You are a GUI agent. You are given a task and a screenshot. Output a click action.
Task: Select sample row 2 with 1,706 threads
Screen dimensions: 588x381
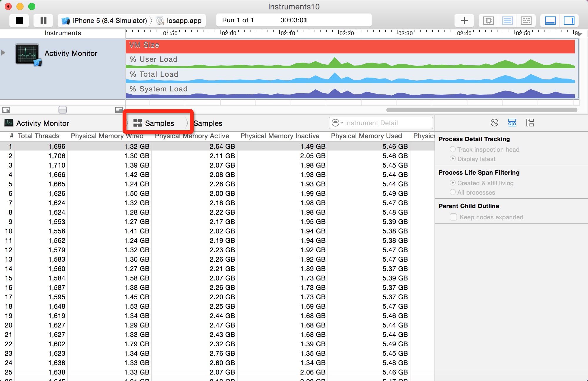click(x=217, y=156)
